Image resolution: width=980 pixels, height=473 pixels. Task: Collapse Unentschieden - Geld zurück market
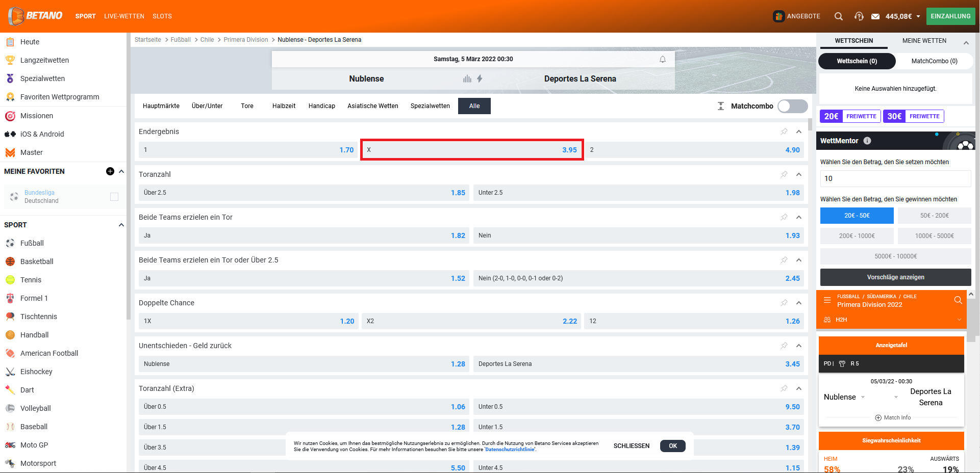point(799,346)
